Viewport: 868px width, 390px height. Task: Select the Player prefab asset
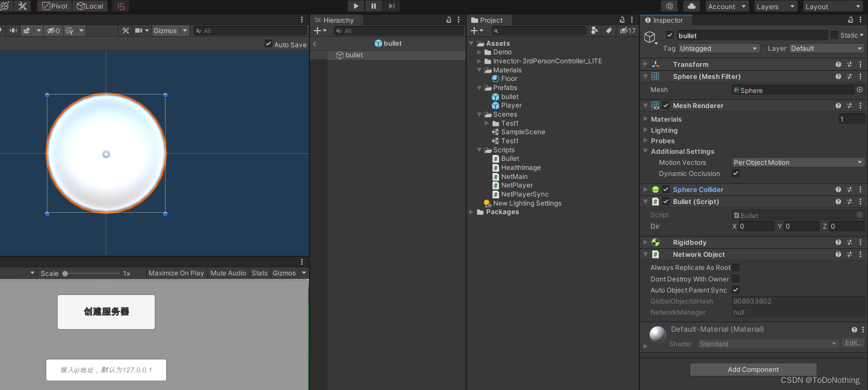point(506,106)
